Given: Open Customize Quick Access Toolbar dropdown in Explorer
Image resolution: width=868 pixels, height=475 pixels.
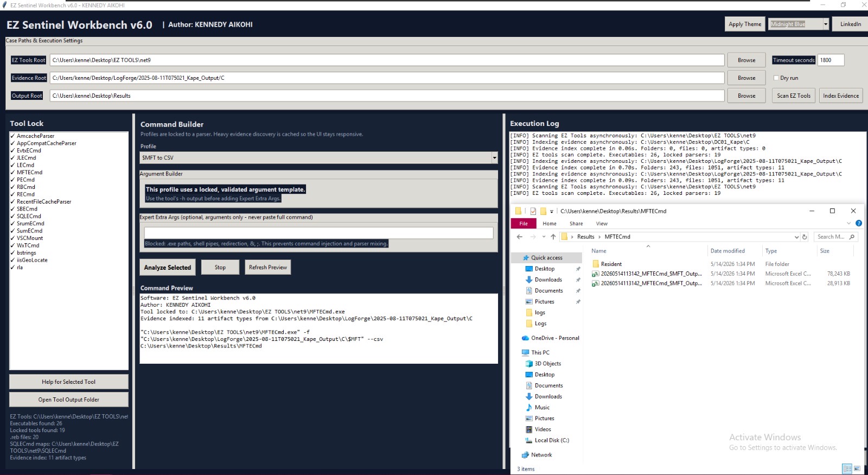Looking at the screenshot, I should (x=552, y=211).
